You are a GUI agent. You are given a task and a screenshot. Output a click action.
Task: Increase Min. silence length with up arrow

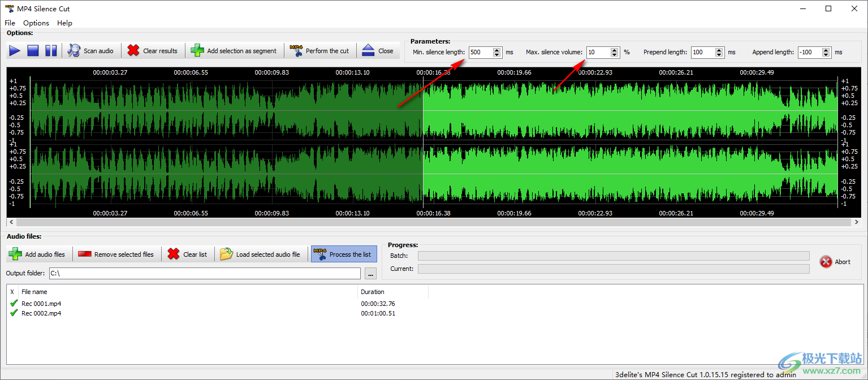point(497,50)
